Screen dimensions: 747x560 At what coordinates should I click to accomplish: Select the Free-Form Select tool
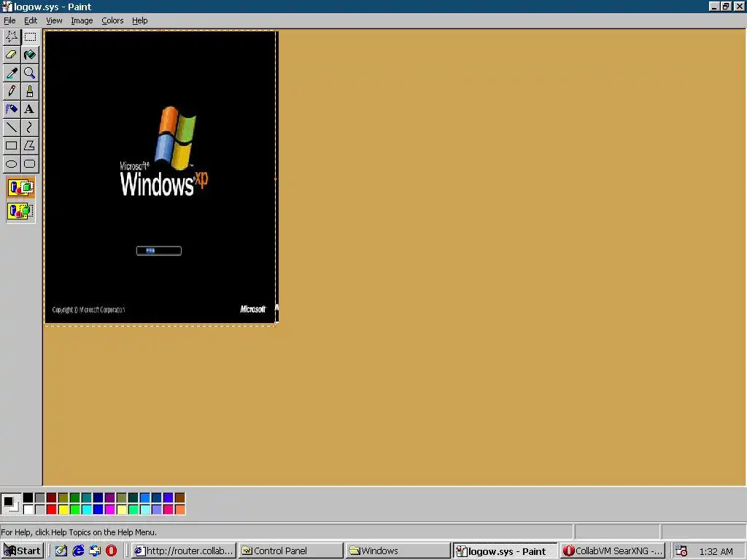[12, 36]
